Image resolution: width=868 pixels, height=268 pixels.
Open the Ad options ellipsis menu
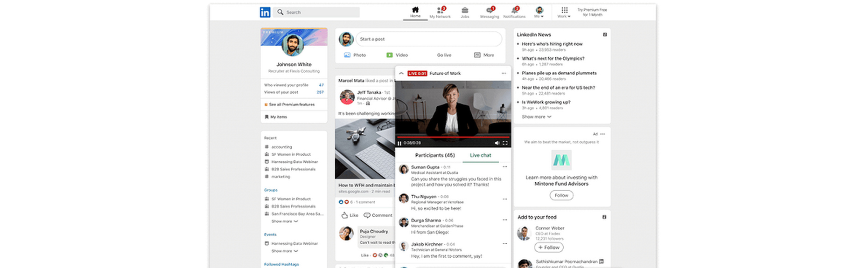602,134
